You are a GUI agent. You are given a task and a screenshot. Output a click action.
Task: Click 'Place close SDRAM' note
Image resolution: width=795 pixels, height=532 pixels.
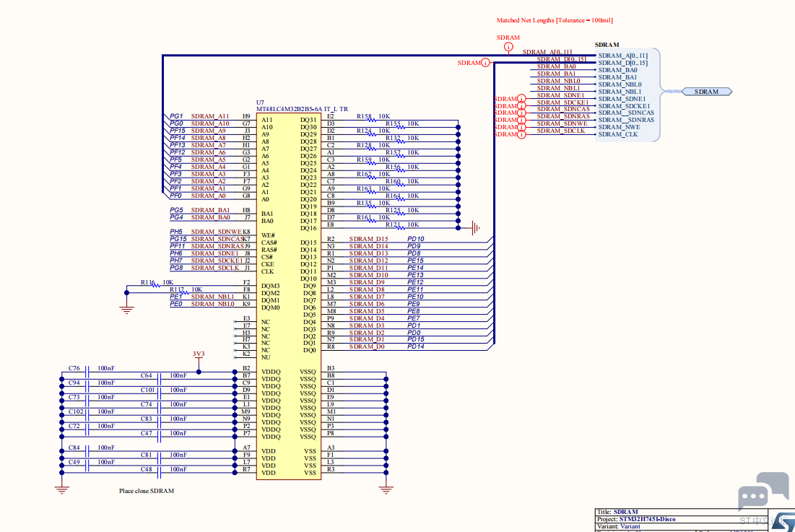[147, 491]
